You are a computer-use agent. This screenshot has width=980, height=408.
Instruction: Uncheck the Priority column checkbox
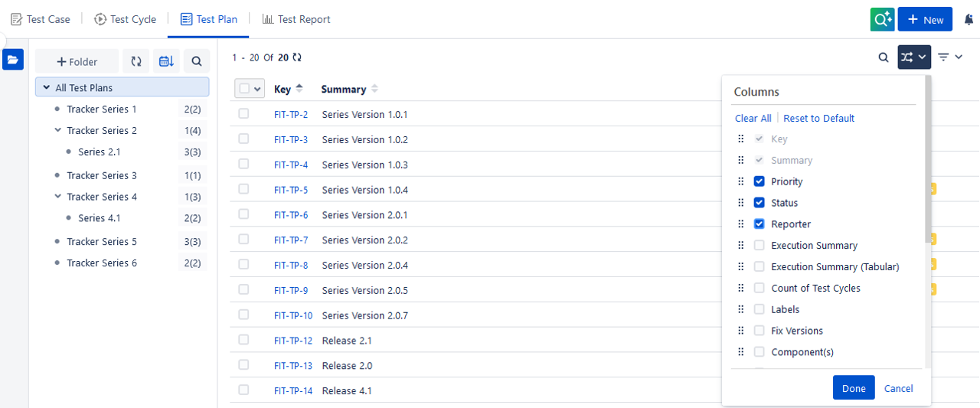click(759, 181)
